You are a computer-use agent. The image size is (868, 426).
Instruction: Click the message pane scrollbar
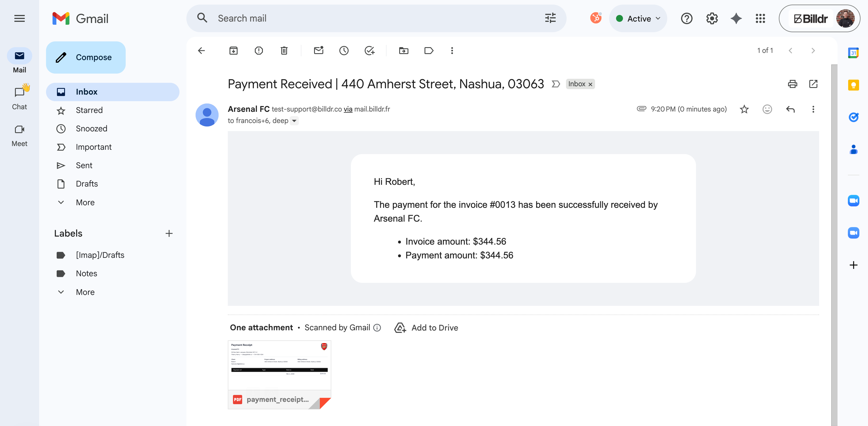point(834,245)
